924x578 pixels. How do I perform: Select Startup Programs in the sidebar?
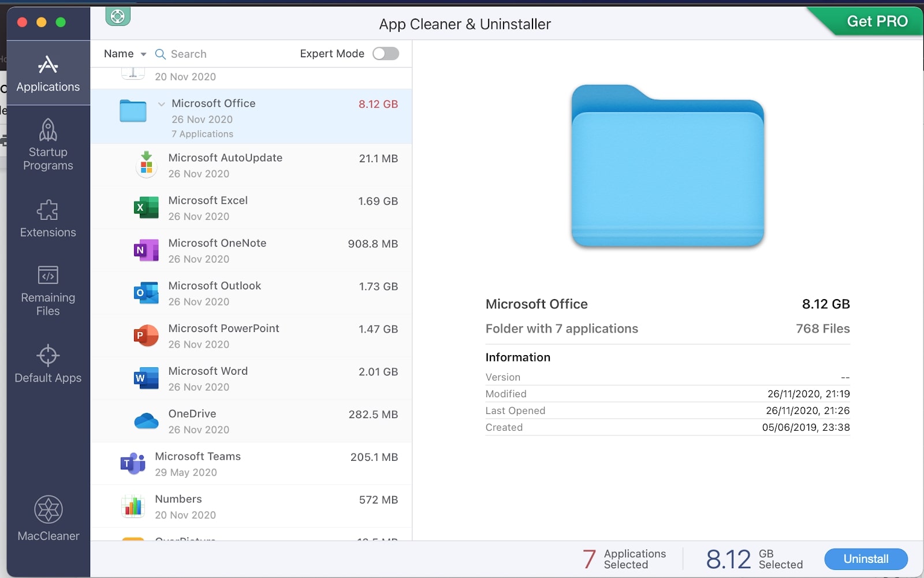[48, 146]
